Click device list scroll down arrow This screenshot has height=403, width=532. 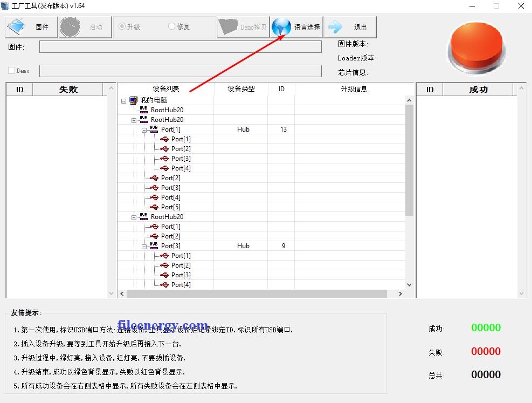pyautogui.click(x=409, y=285)
